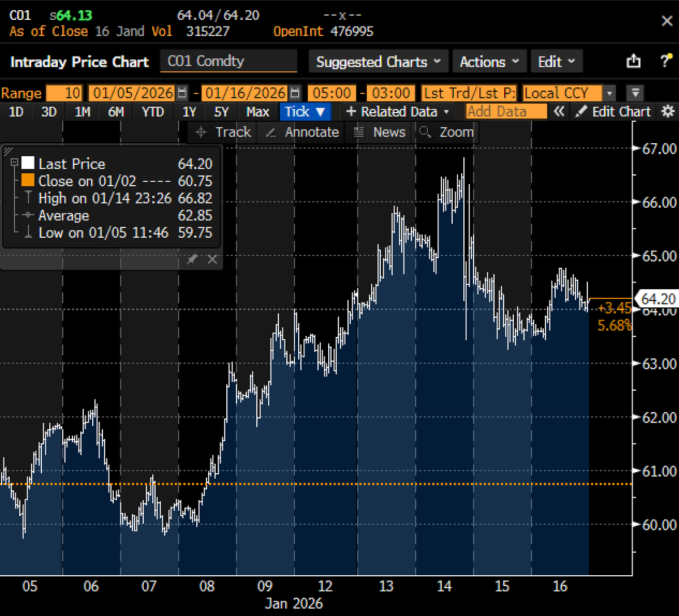This screenshot has height=616, width=679.
Task: Select the Max range tab
Action: (257, 112)
